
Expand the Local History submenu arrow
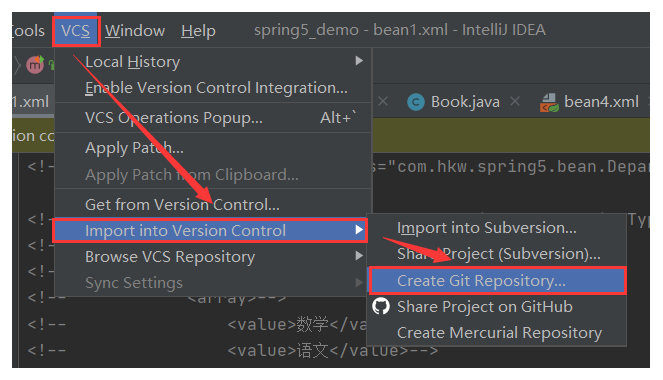[359, 61]
